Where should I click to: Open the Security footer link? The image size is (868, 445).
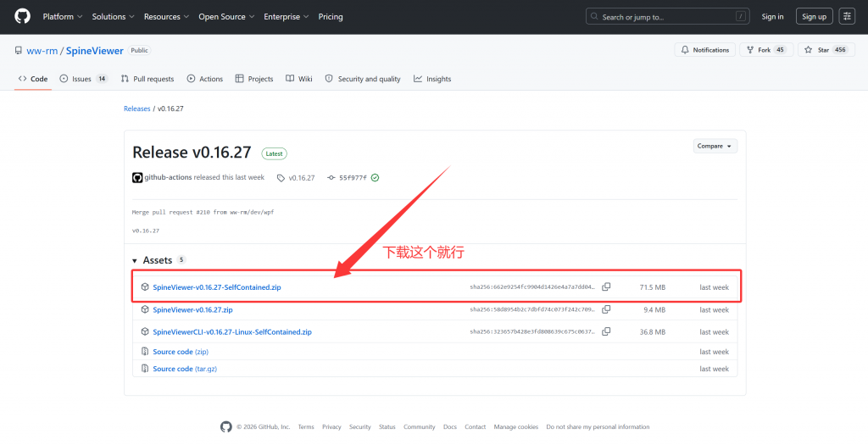[x=359, y=426]
